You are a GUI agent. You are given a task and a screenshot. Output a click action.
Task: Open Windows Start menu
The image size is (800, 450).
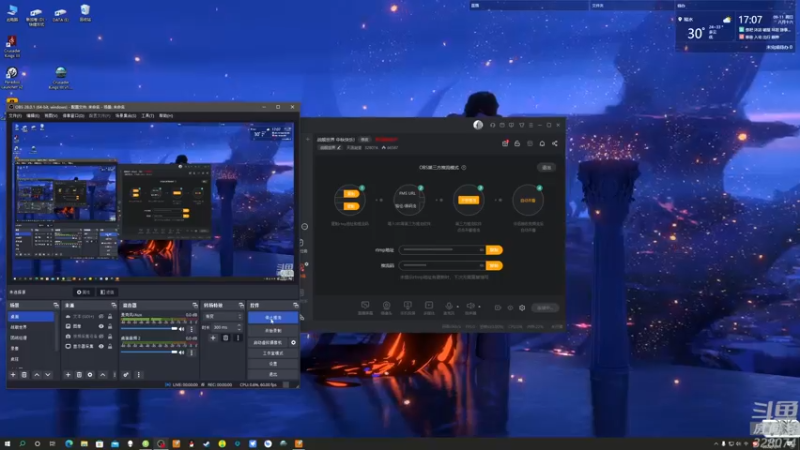click(7, 444)
